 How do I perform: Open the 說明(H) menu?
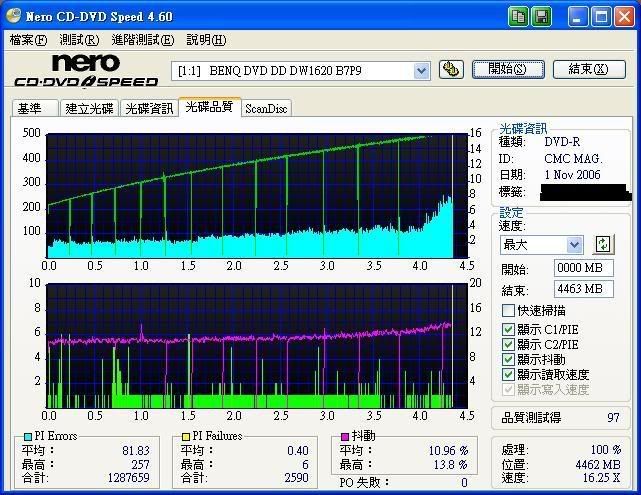coord(206,40)
